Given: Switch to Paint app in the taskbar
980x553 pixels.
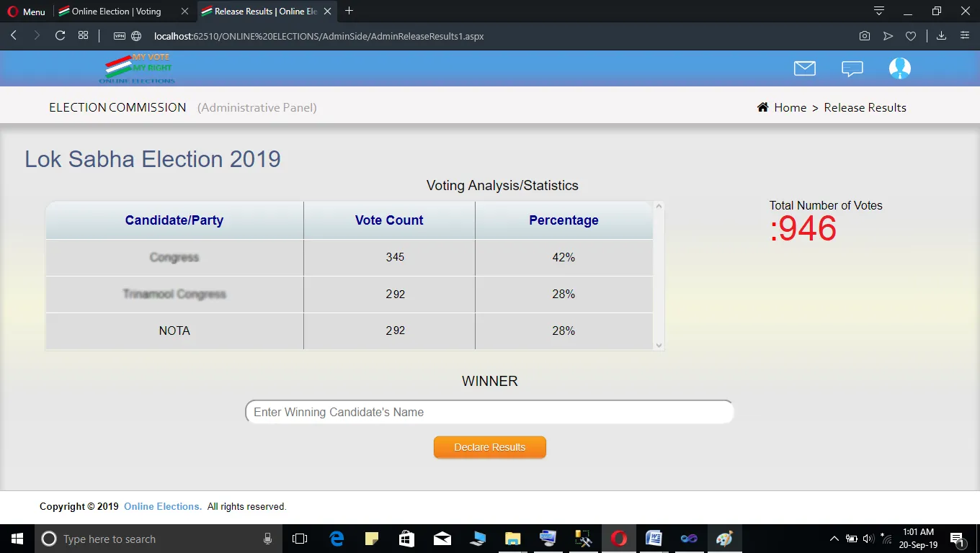Looking at the screenshot, I should (x=724, y=539).
